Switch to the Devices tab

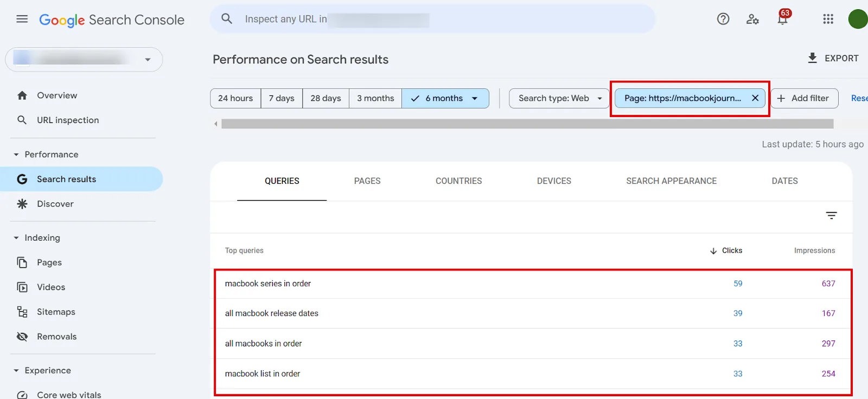pyautogui.click(x=554, y=181)
